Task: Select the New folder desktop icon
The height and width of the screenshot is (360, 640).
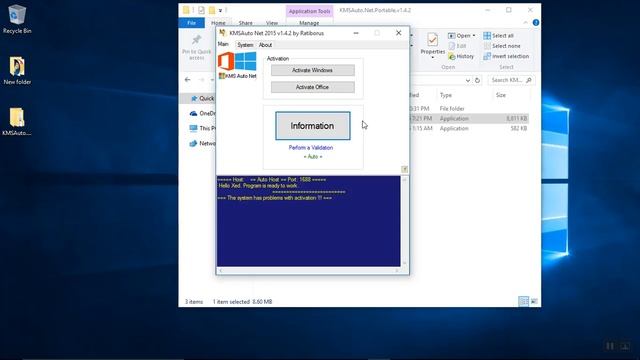Action: [x=17, y=71]
